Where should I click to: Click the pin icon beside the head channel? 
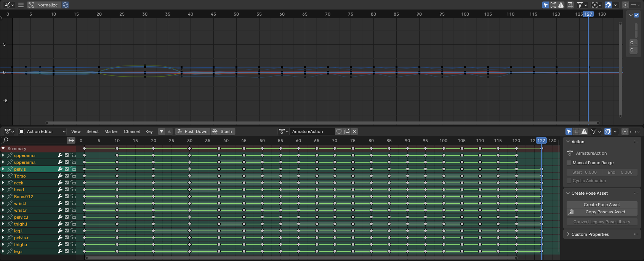(x=10, y=190)
